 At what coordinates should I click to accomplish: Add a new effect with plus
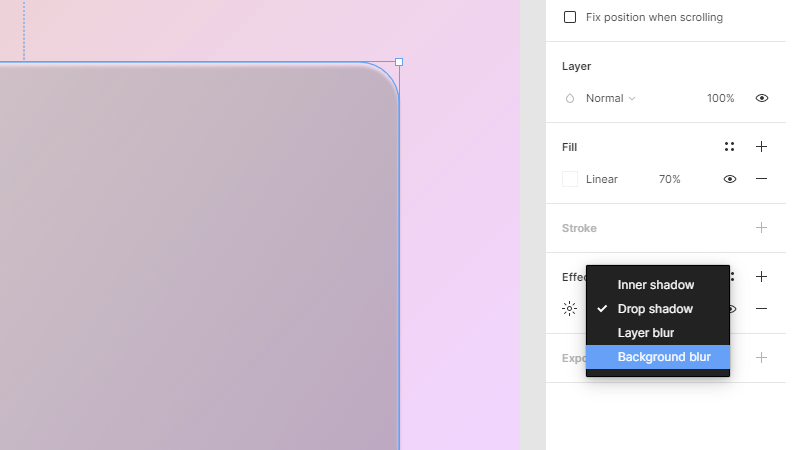pyautogui.click(x=761, y=276)
